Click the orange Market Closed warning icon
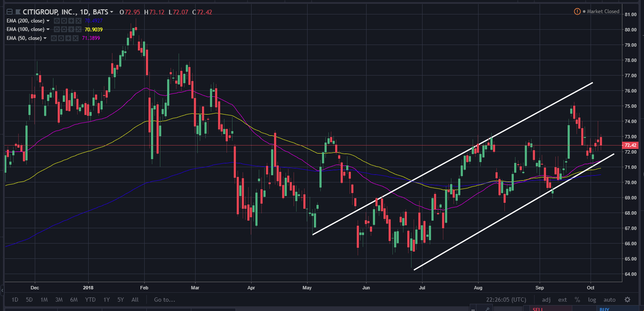The width and height of the screenshot is (644, 311). click(x=577, y=11)
